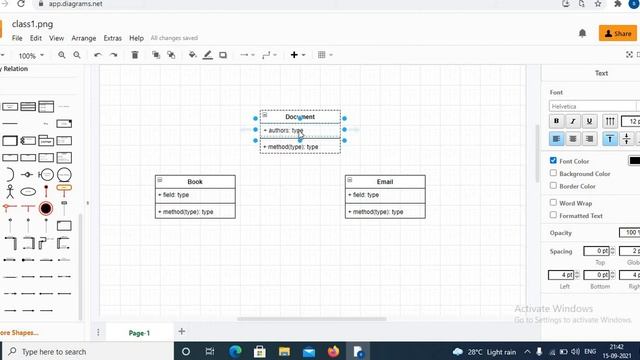This screenshot has height=360, width=640.
Task: Rename the class1.png file title
Action: (32, 24)
